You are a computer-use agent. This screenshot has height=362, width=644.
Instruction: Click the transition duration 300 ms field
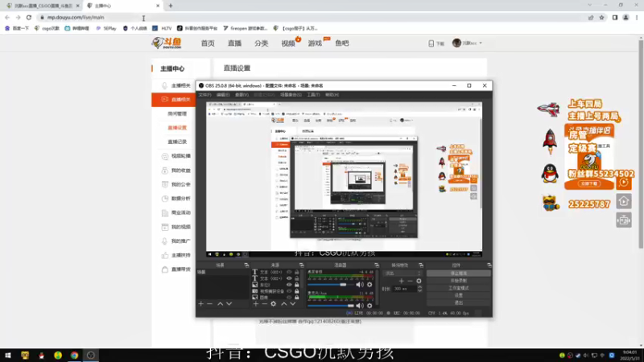click(405, 289)
